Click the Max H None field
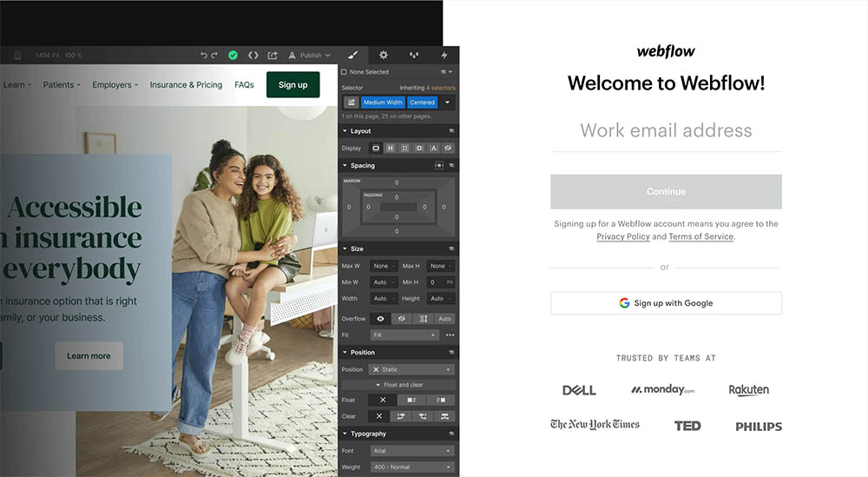Screen dimensions: 868x477 pos(441,266)
